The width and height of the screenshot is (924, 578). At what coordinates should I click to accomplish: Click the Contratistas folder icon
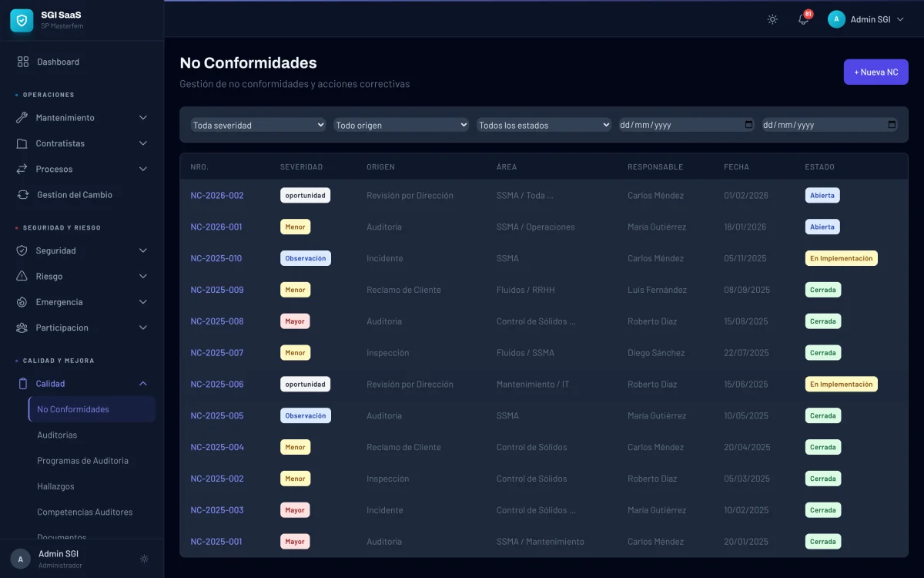pos(22,143)
